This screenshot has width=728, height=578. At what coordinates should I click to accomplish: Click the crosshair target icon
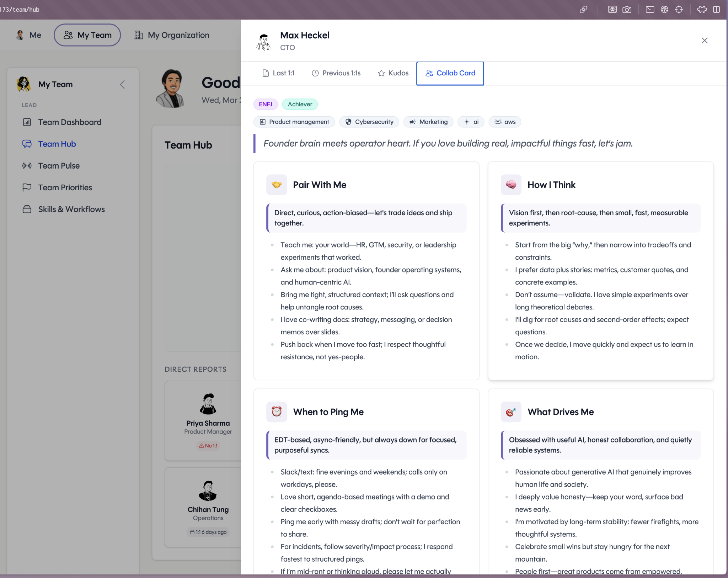pos(679,10)
